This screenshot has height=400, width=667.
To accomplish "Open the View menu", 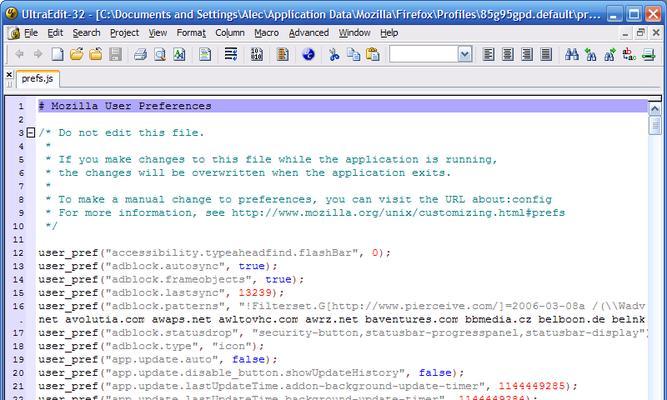I will click(x=157, y=33).
